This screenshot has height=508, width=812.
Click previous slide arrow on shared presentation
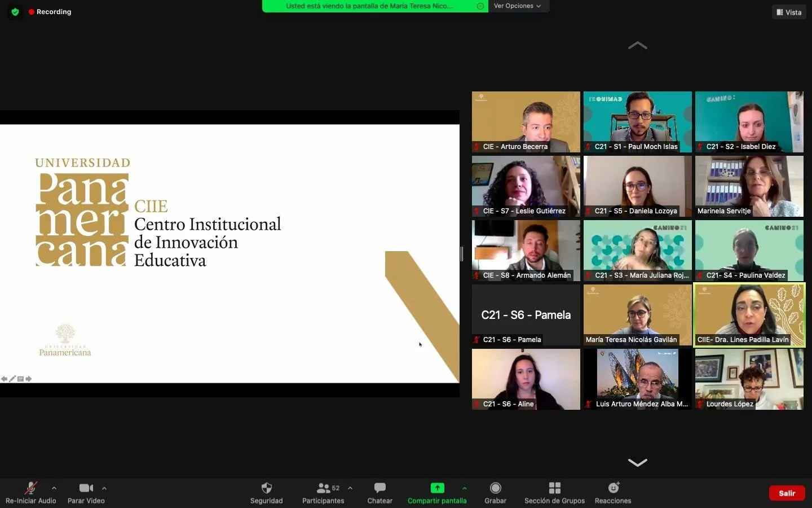pos(4,379)
